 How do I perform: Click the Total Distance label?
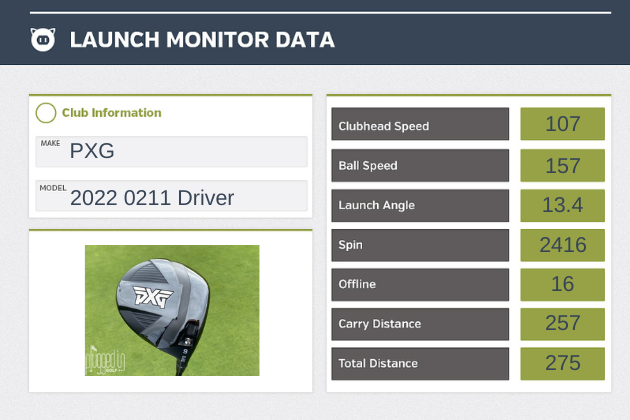pyautogui.click(x=420, y=363)
